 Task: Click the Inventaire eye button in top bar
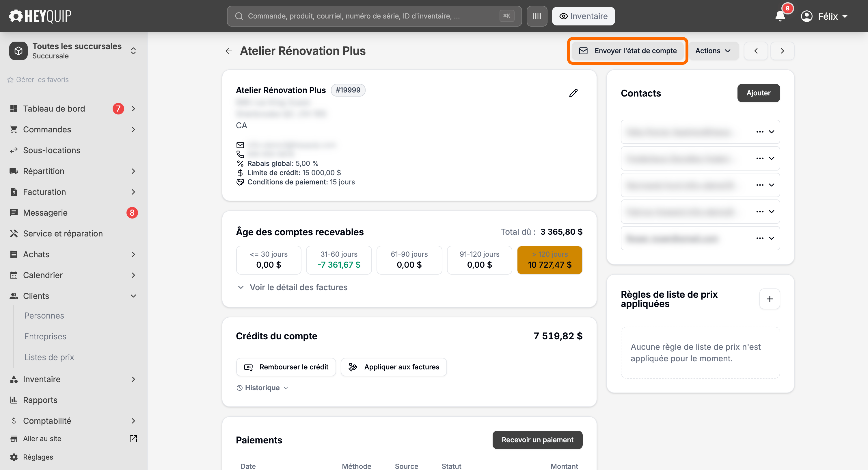(x=583, y=16)
